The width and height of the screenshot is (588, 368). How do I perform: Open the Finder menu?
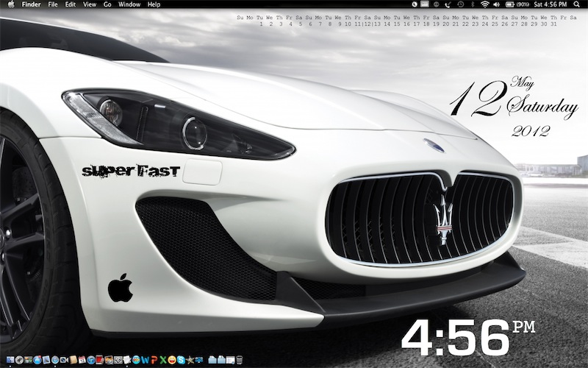31,4
